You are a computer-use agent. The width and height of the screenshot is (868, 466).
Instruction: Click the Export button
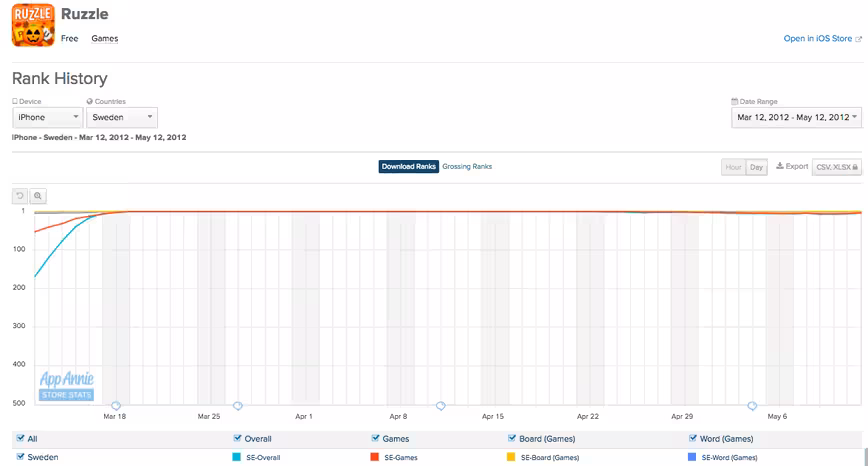coord(792,166)
